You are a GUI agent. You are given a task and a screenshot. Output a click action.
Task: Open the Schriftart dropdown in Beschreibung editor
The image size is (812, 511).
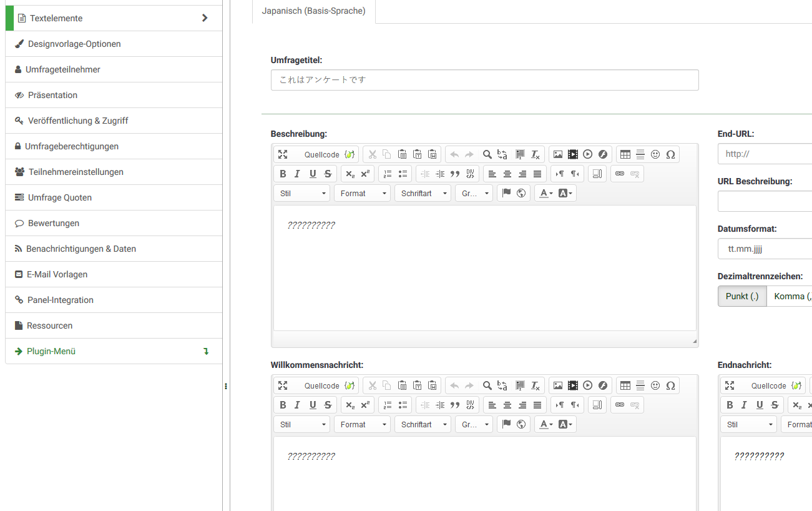click(423, 194)
